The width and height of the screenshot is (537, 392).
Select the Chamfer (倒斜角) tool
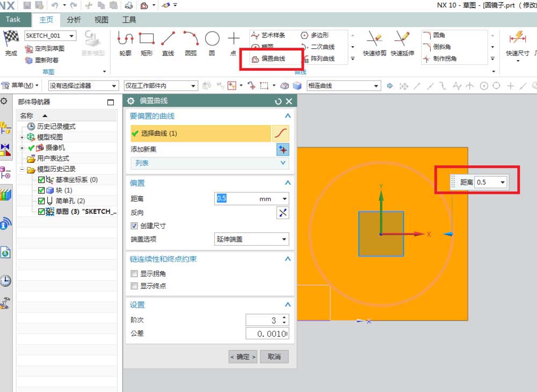tap(437, 47)
